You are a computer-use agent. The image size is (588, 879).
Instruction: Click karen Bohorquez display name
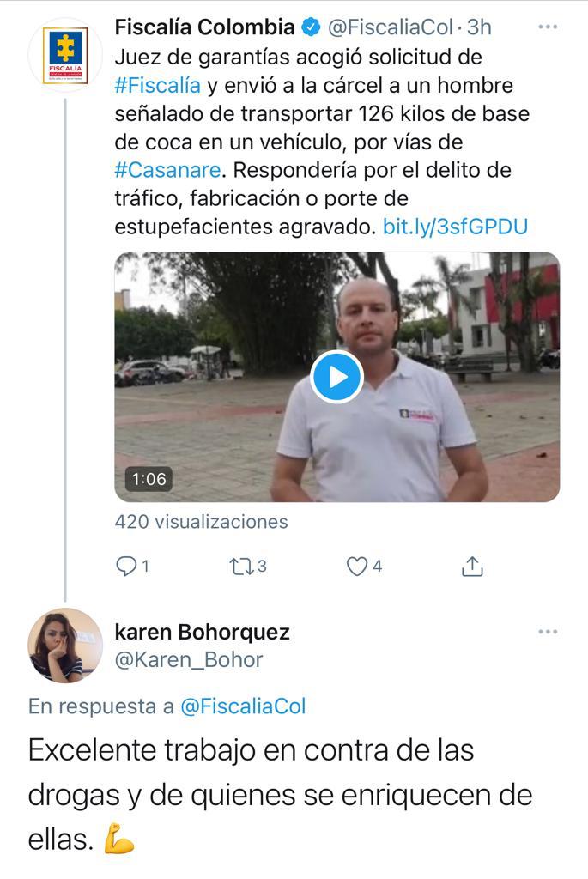pos(203,632)
